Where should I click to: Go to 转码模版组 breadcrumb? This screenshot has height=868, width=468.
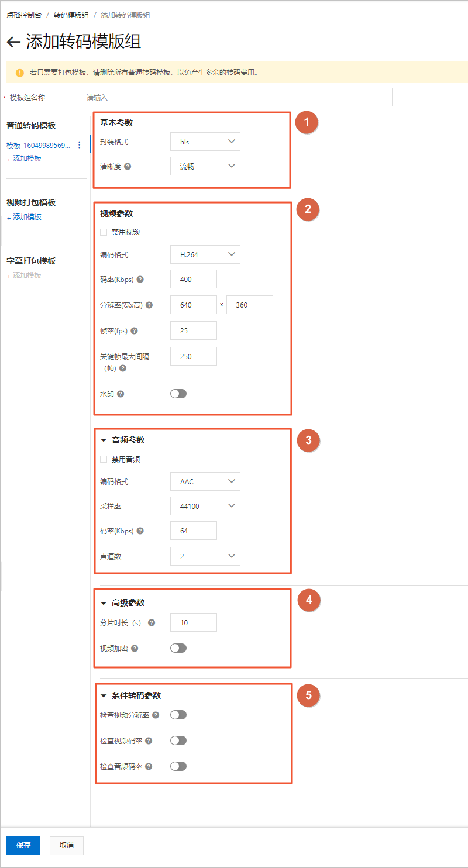[x=71, y=15]
